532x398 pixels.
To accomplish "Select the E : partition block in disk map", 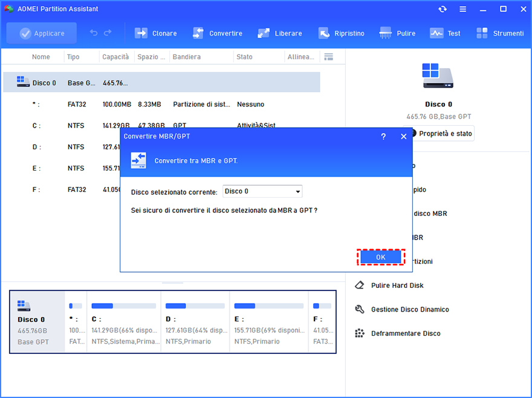I will [269, 322].
